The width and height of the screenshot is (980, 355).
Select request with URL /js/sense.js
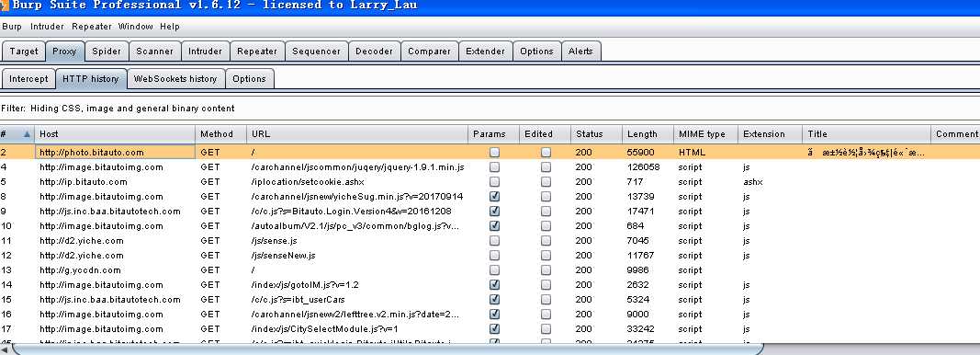click(x=274, y=241)
